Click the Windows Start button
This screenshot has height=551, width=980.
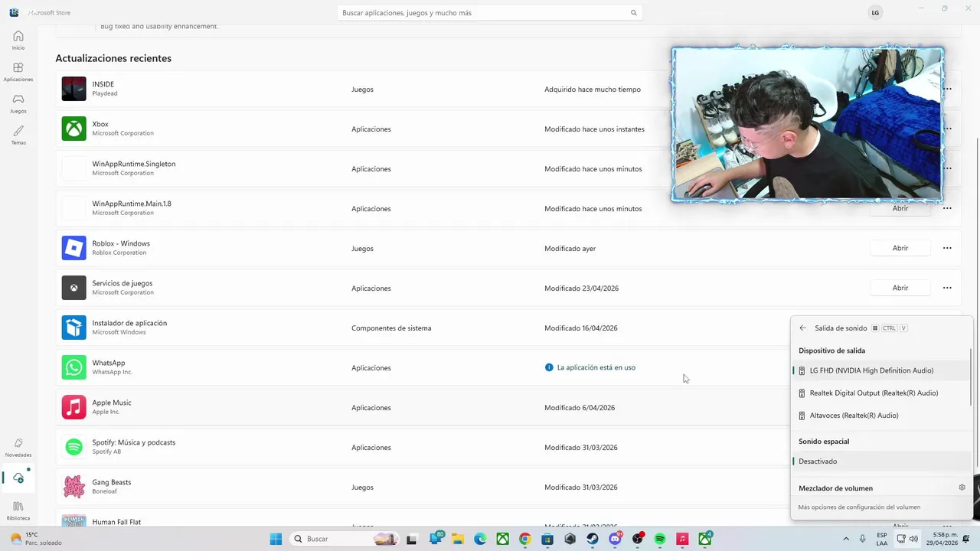(276, 539)
